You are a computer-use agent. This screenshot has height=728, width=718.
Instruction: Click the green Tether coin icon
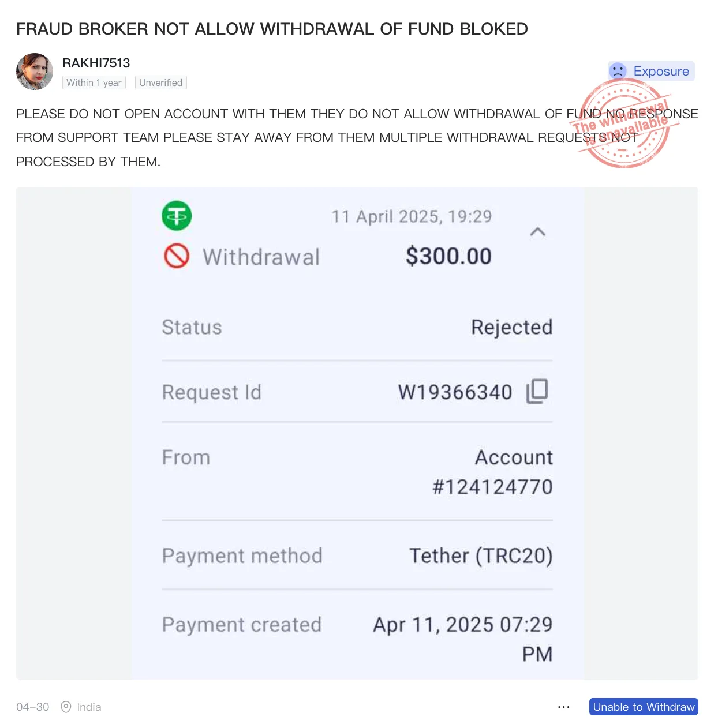[x=177, y=216]
